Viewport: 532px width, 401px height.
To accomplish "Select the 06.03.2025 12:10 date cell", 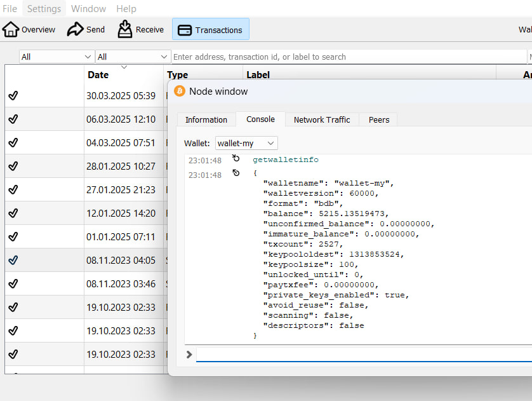I will click(124, 119).
